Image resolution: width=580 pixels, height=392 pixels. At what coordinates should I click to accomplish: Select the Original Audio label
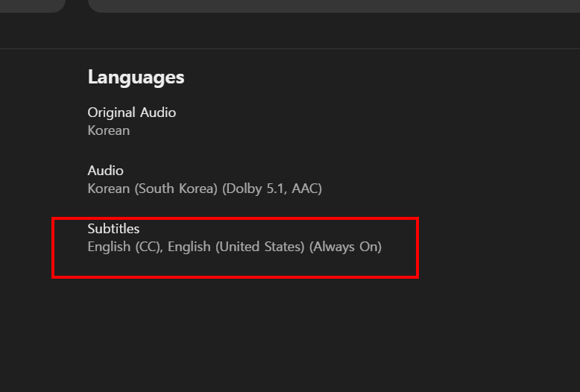(x=132, y=113)
